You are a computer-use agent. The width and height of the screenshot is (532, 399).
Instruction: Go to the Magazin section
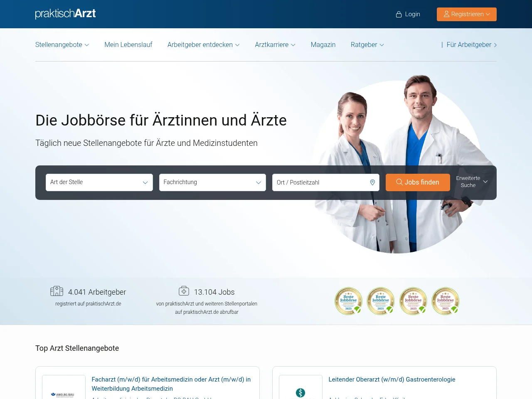323,44
